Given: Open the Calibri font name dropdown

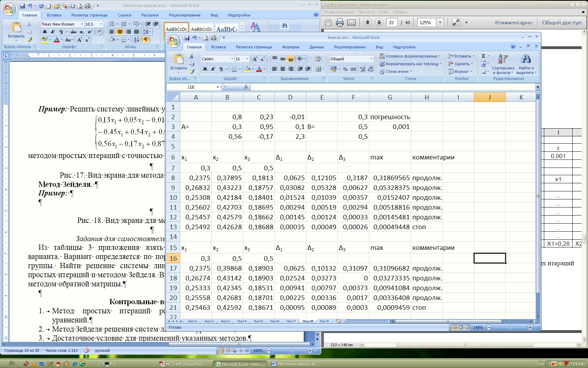Looking at the screenshot, I should pos(232,59).
